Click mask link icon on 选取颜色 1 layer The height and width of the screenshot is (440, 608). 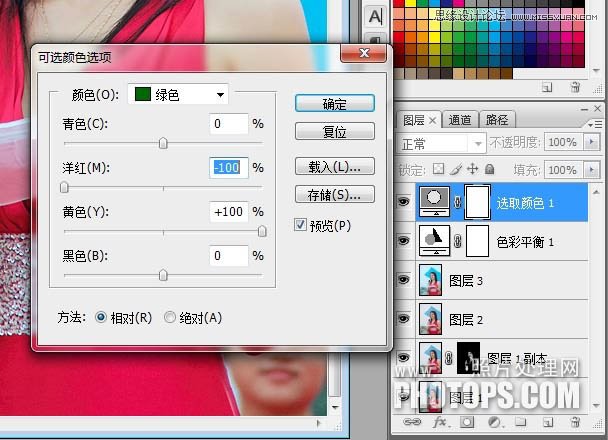coord(457,202)
